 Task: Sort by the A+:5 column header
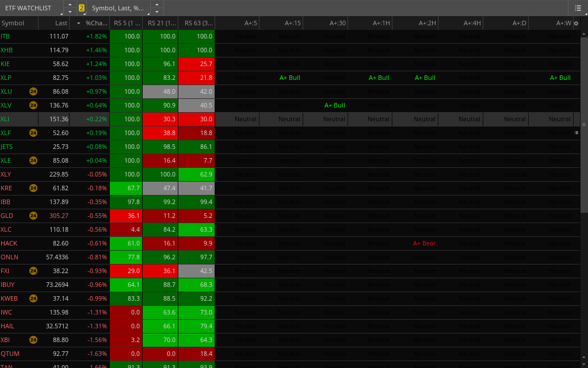tap(237, 23)
